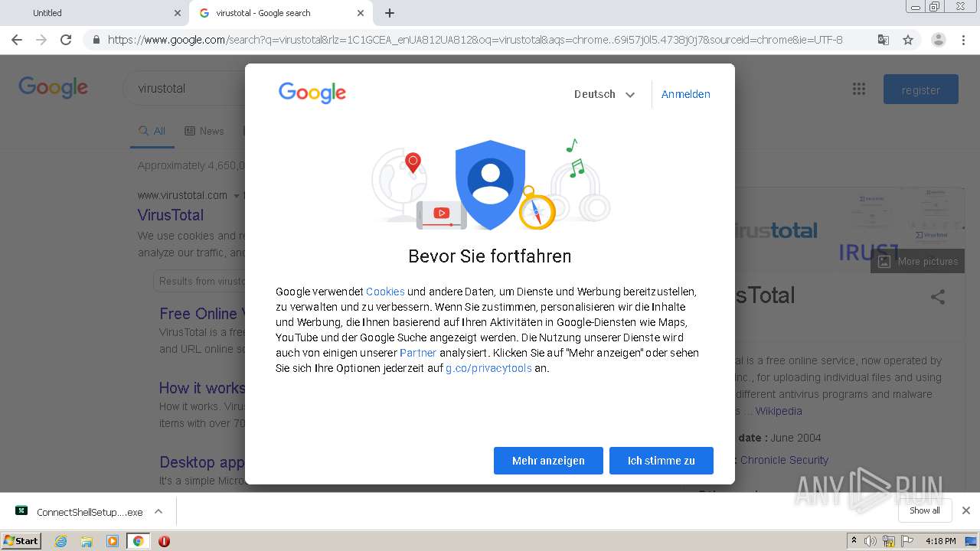Image resolution: width=980 pixels, height=551 pixels.
Task: Open the How it works result
Action: (x=202, y=388)
